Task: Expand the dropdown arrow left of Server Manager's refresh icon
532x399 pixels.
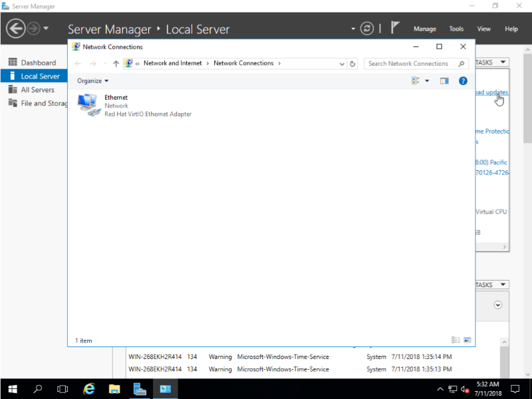Action: (353, 29)
